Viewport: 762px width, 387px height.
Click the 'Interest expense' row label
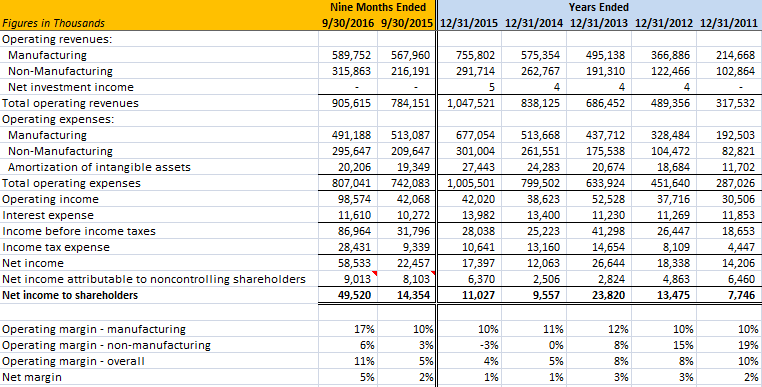48,215
